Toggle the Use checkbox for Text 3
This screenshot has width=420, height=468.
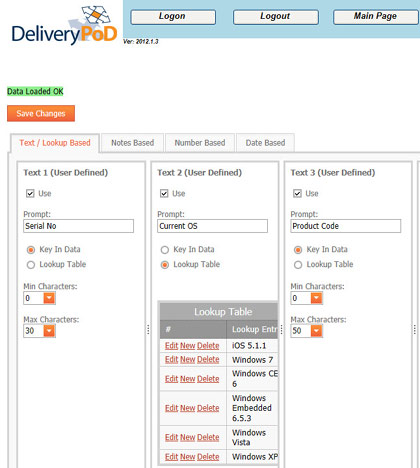point(298,193)
